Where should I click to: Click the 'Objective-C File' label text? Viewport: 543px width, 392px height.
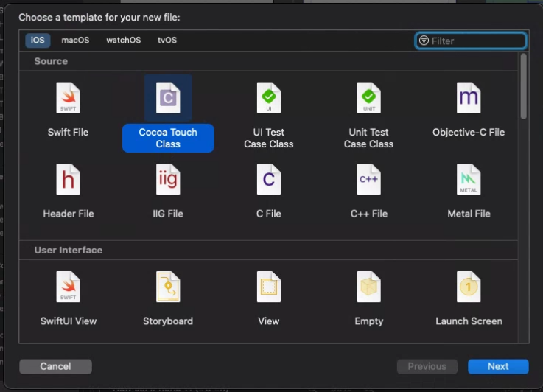[x=469, y=133]
